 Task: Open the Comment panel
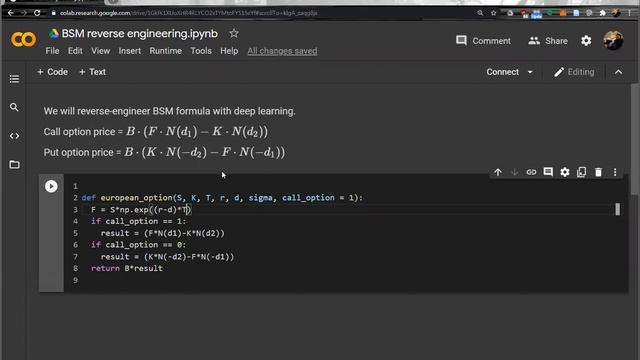pyautogui.click(x=483, y=40)
